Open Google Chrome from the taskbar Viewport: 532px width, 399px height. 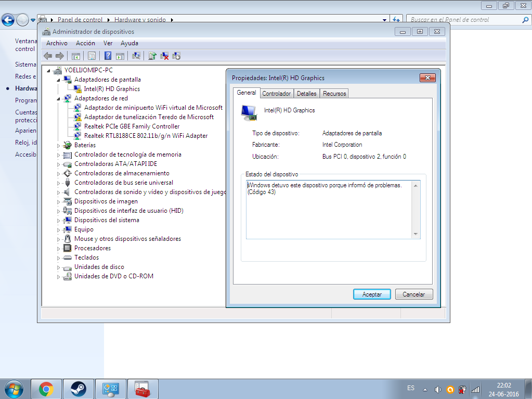[46, 389]
